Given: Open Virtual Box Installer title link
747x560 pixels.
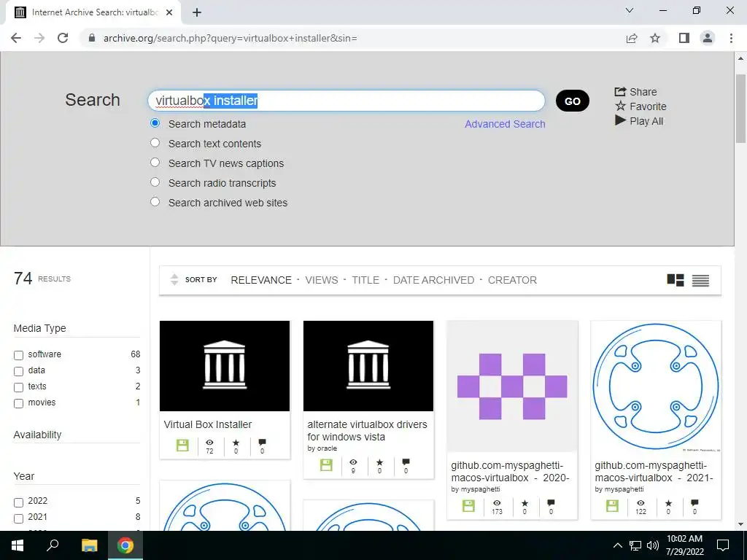Looking at the screenshot, I should [x=208, y=424].
